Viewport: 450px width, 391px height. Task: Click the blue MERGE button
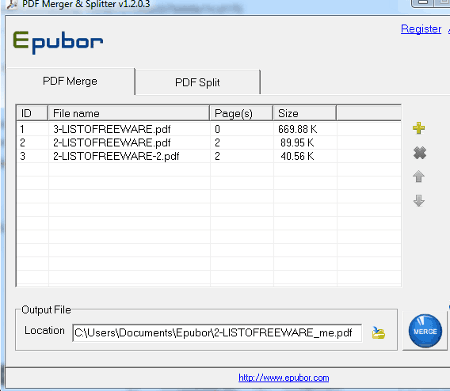pos(425,331)
